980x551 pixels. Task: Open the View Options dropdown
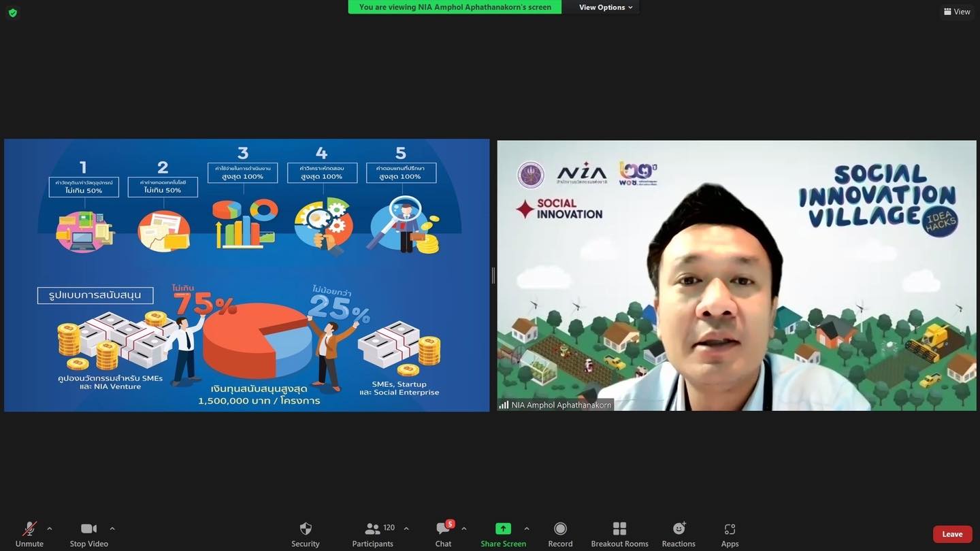click(606, 7)
